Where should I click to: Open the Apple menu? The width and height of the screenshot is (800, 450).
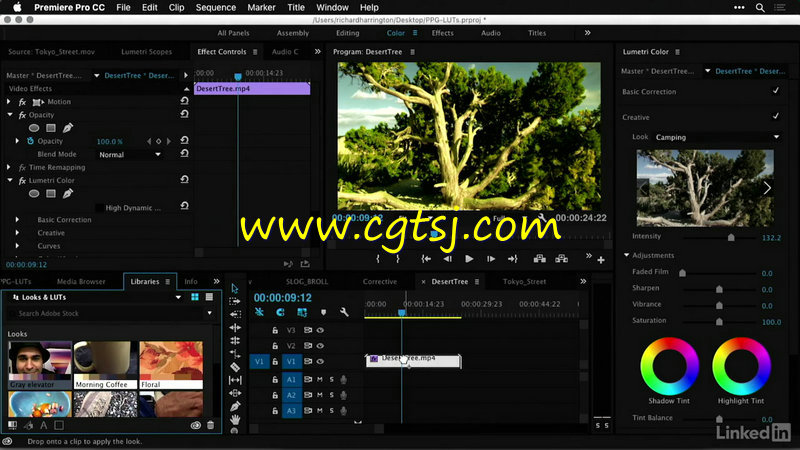click(17, 7)
